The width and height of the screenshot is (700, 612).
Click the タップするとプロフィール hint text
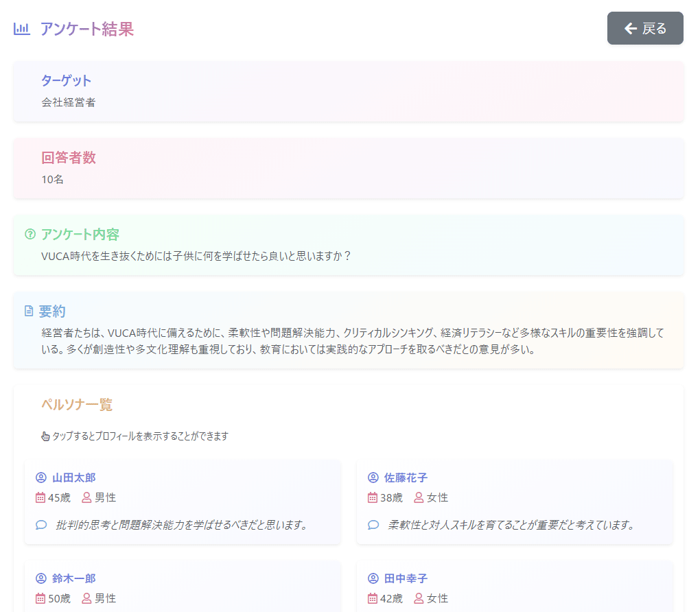click(x=140, y=436)
